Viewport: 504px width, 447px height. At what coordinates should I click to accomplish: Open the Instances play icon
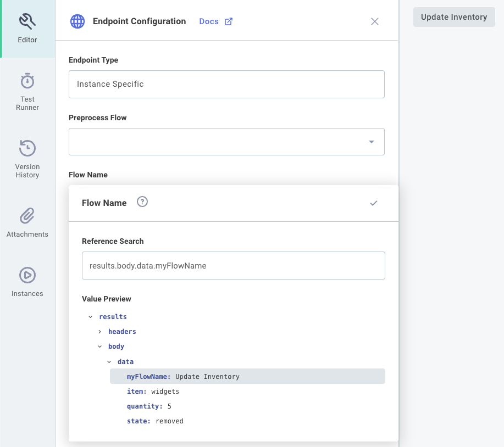click(x=27, y=275)
